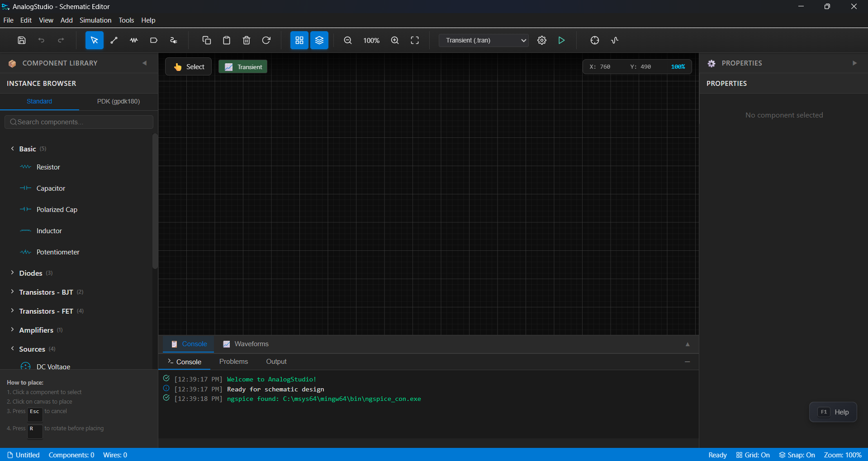Click the F1 Help button
Viewport: 868px width, 461px height.
[x=833, y=412]
